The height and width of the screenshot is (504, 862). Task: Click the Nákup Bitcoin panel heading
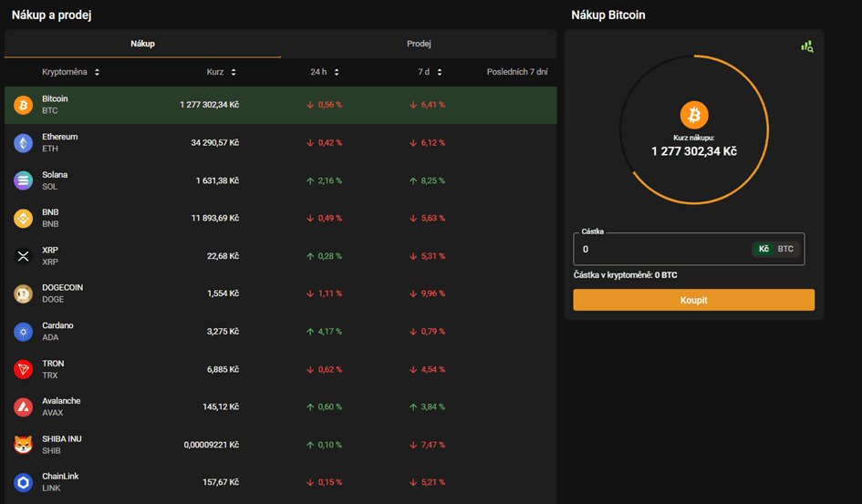pyautogui.click(x=608, y=15)
